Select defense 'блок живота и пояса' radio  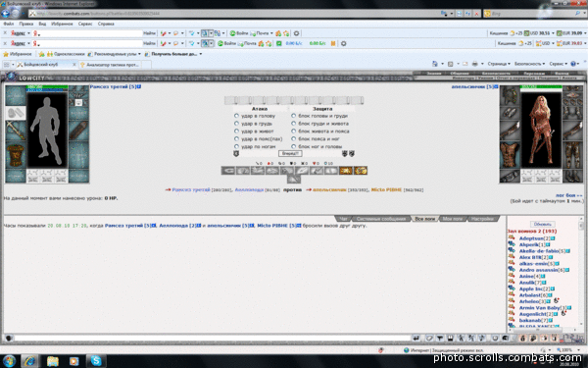[x=294, y=131]
